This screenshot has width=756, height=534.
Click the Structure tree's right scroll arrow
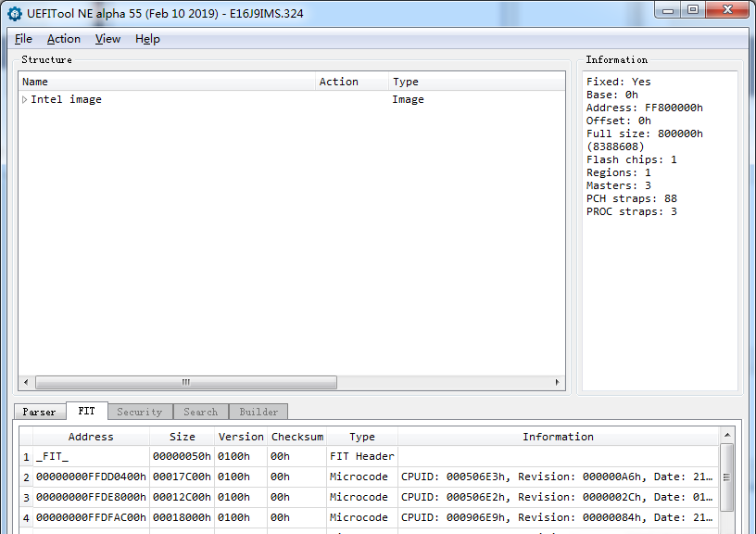pyautogui.click(x=558, y=383)
